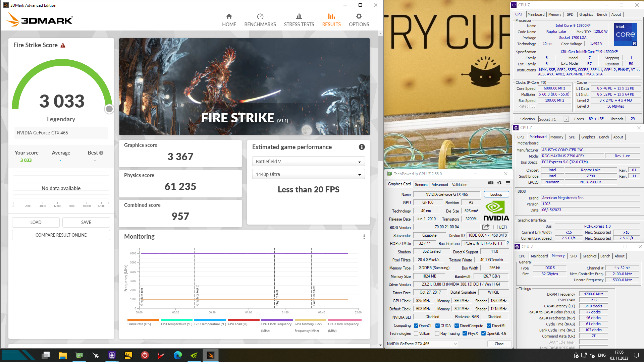Open the HOME page in 3DMark
644x362 pixels.
coord(229,20)
